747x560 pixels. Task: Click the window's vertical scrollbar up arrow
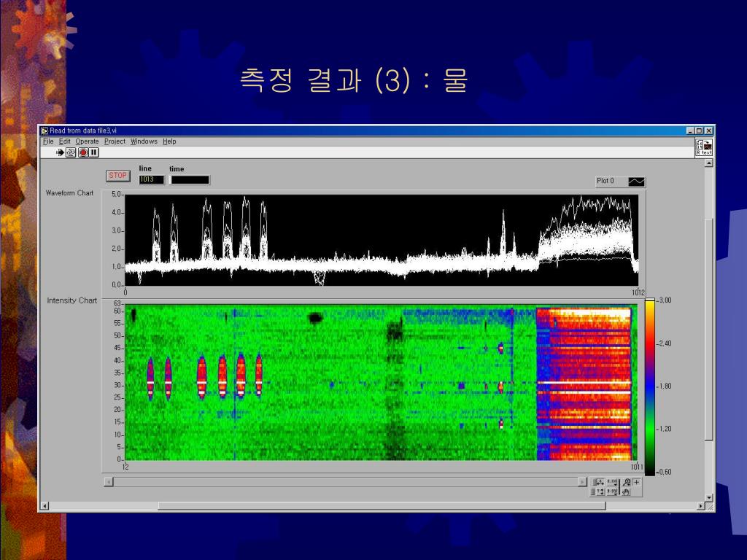coord(709,163)
